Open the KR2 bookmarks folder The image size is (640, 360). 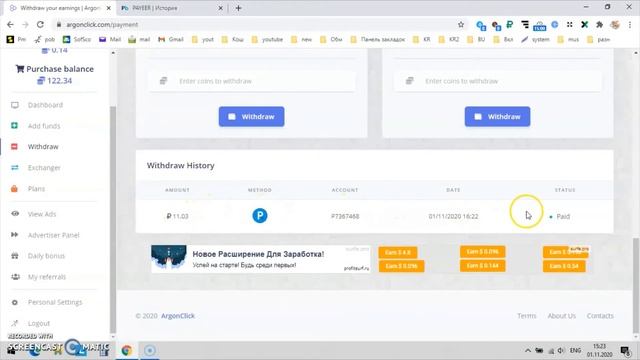449,39
